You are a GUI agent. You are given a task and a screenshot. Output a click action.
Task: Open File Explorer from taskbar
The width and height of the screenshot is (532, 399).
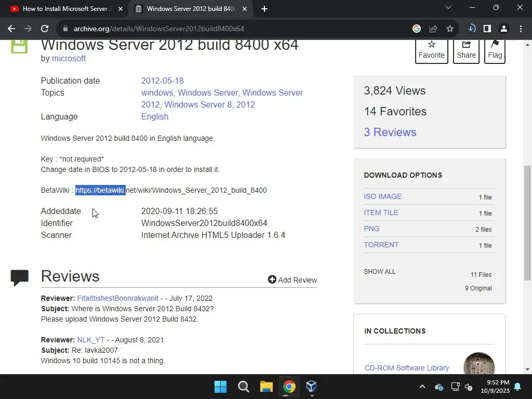coord(267,387)
